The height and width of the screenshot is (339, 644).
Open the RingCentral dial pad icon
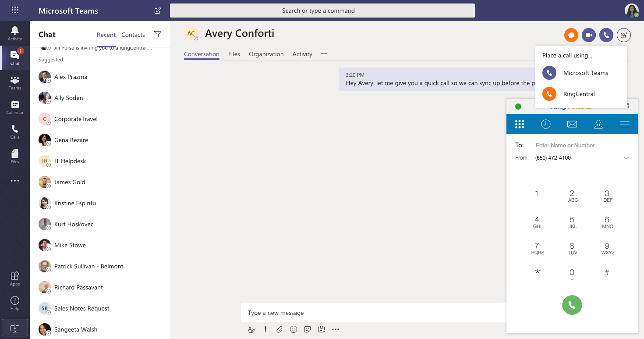[520, 124]
